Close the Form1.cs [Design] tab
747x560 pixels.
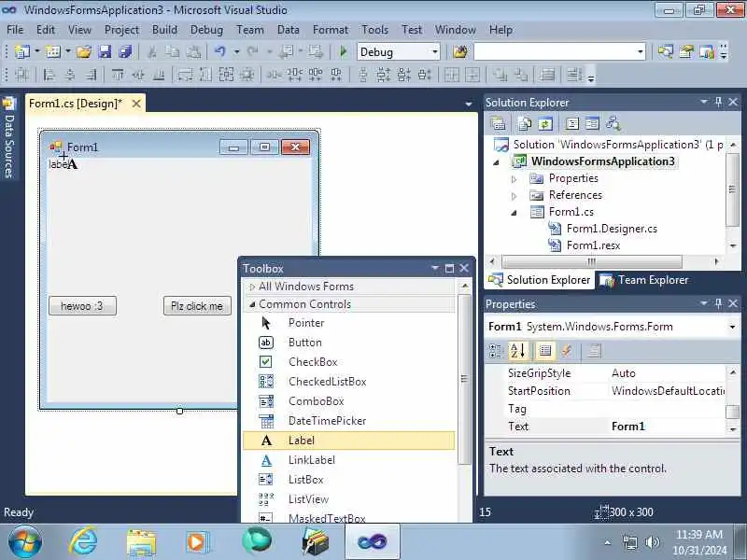pos(136,104)
